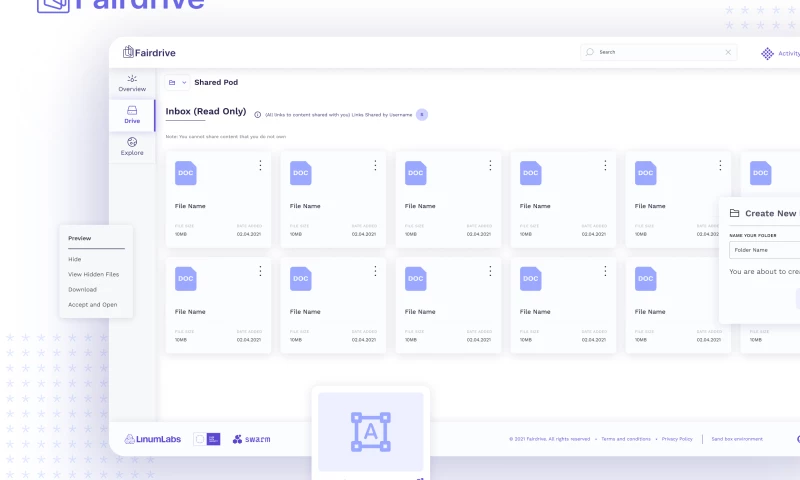Click DOC icon of fourth card, top row

[531, 173]
